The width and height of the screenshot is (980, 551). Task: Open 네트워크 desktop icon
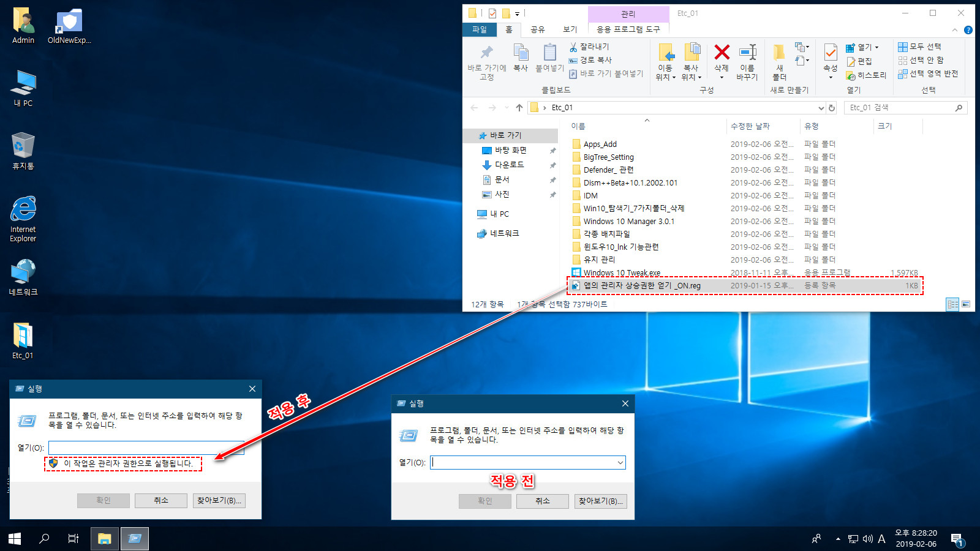23,277
